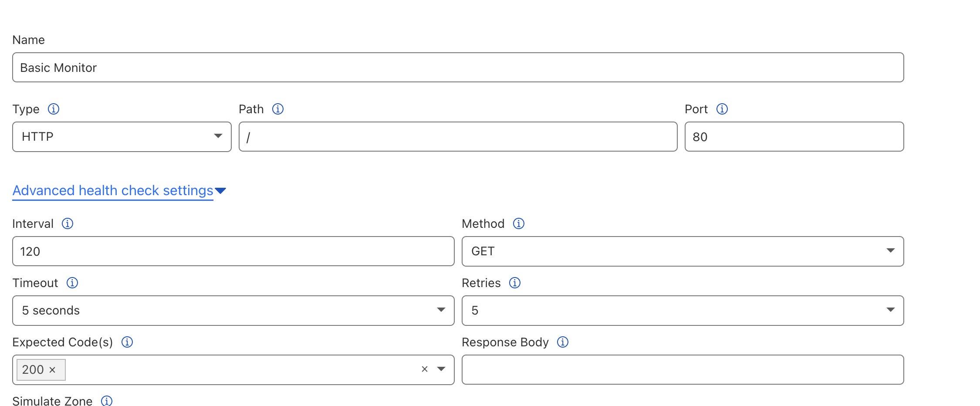Remove the 200 expected code chip

coord(53,369)
